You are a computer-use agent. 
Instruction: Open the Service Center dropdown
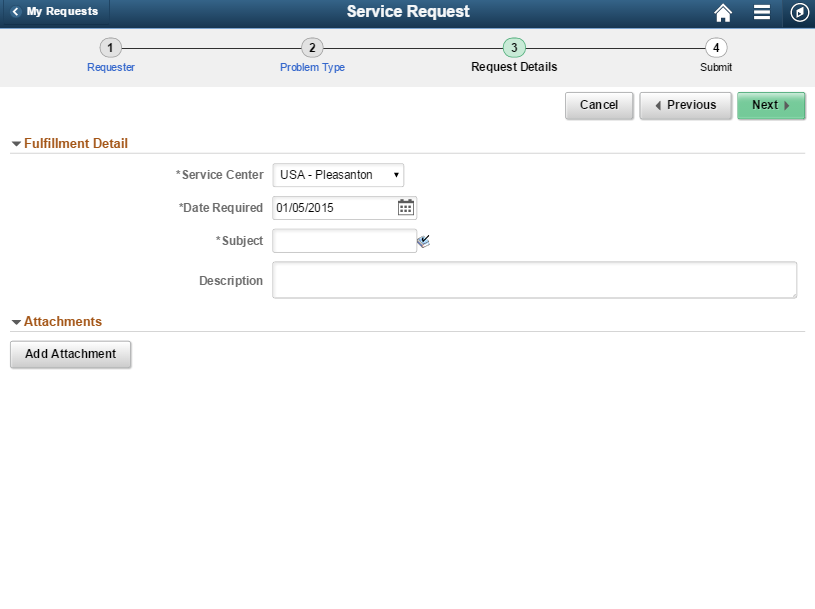(x=338, y=174)
